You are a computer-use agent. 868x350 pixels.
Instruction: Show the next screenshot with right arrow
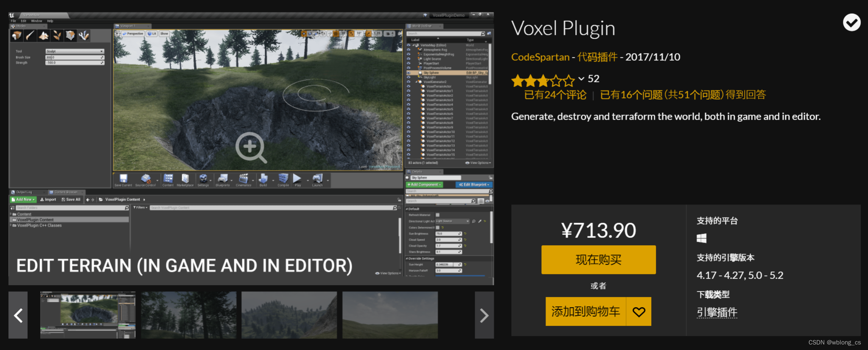(x=484, y=315)
